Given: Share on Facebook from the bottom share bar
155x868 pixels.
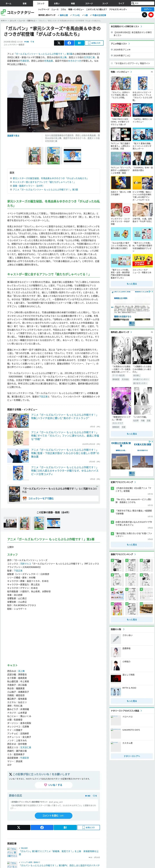Looking at the screenshot, I should tap(42, 827).
